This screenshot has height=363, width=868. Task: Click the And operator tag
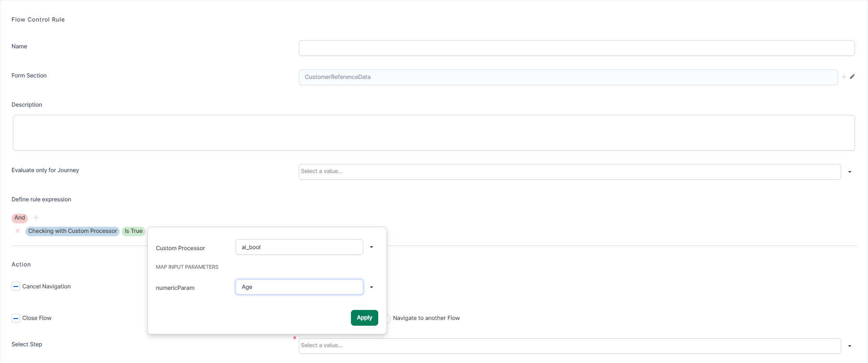pyautogui.click(x=20, y=218)
